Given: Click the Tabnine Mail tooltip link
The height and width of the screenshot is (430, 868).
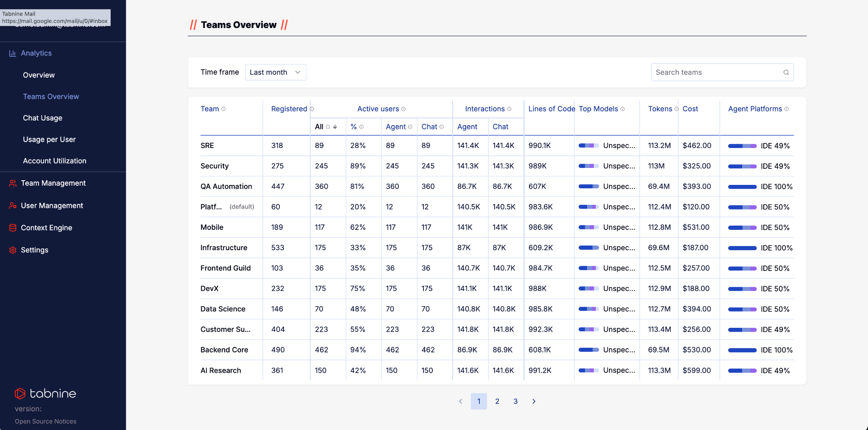Looking at the screenshot, I should point(55,17).
